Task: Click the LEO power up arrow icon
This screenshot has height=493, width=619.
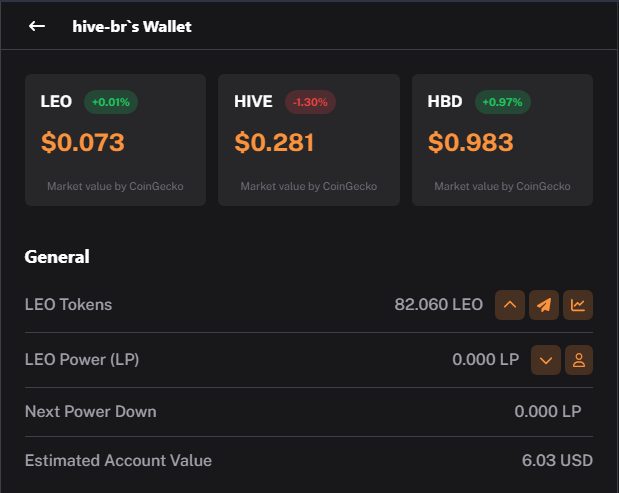Action: click(x=510, y=305)
